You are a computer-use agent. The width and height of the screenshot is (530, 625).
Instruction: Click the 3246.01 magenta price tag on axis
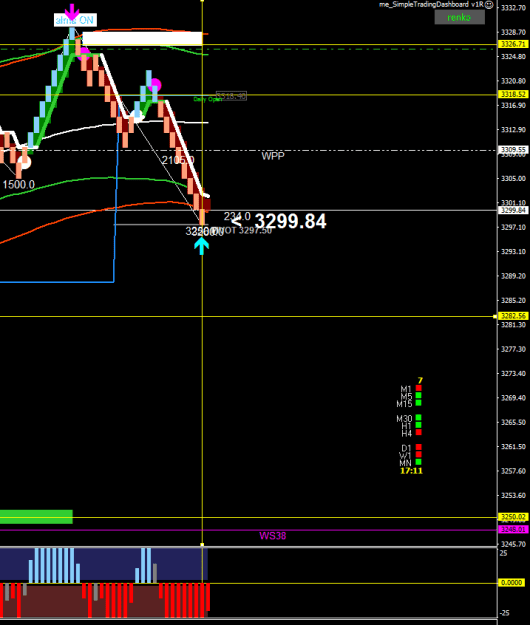(x=513, y=529)
